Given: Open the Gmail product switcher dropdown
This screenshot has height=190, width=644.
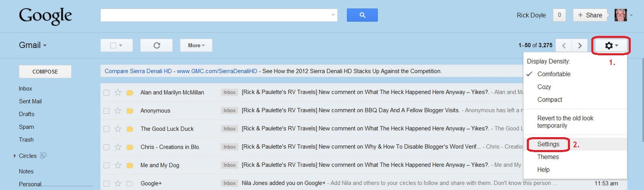Looking at the screenshot, I should click(x=33, y=45).
